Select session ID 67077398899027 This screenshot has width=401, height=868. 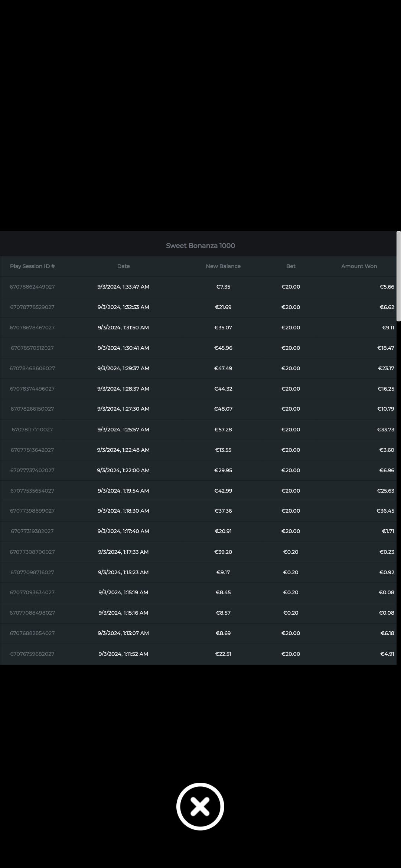32,511
